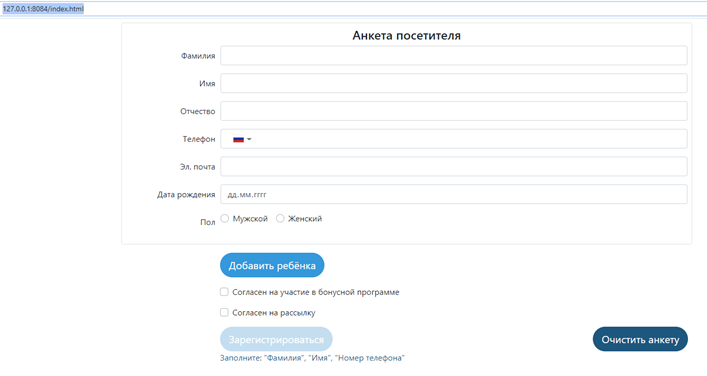Open the Дата рождения date field

(x=454, y=194)
